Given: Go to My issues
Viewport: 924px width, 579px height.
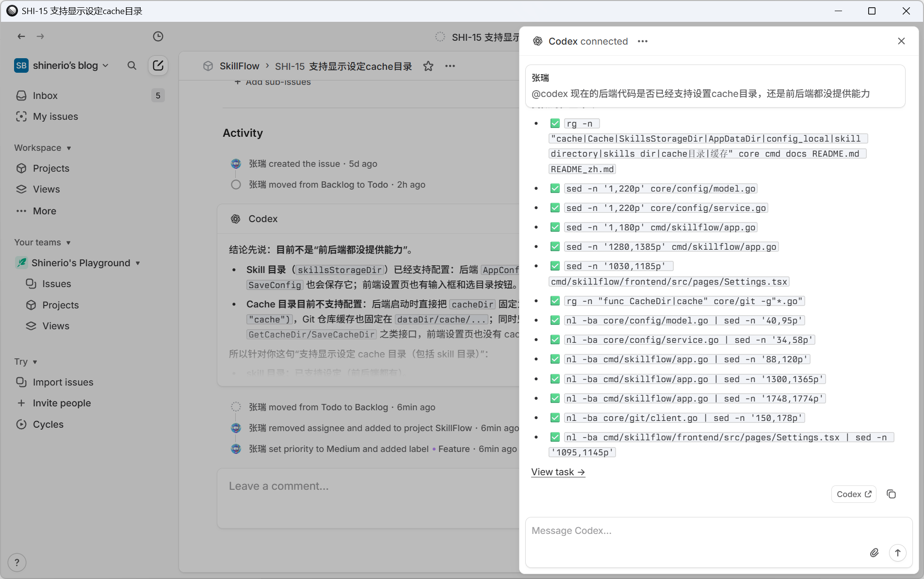Looking at the screenshot, I should [x=55, y=116].
